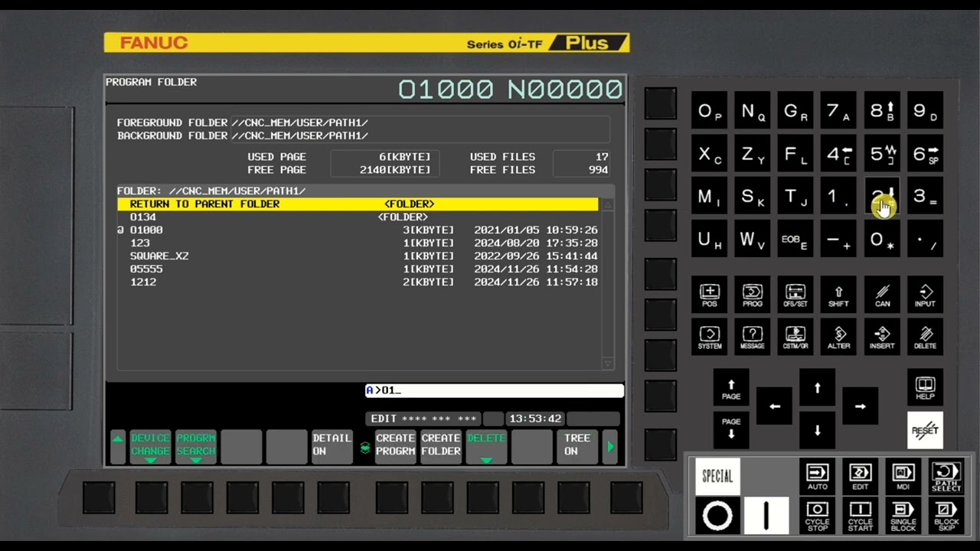Screen dimensions: 980x551
Task: Click the key-in buffer input line
Action: tap(494, 390)
